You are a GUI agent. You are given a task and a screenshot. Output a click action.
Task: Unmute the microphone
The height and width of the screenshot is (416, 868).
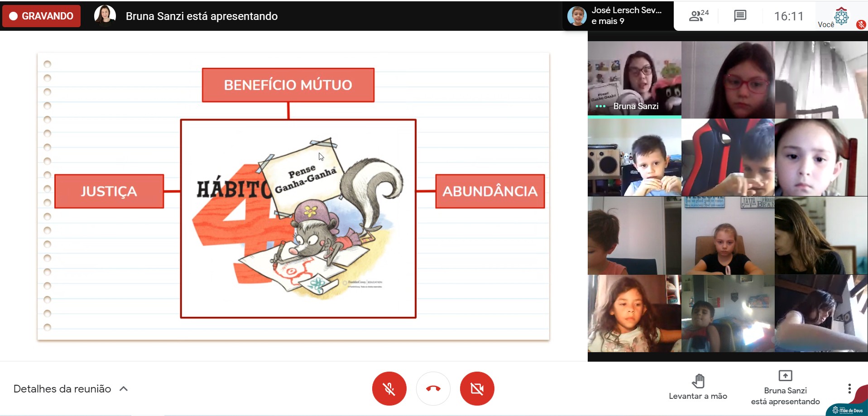point(389,388)
